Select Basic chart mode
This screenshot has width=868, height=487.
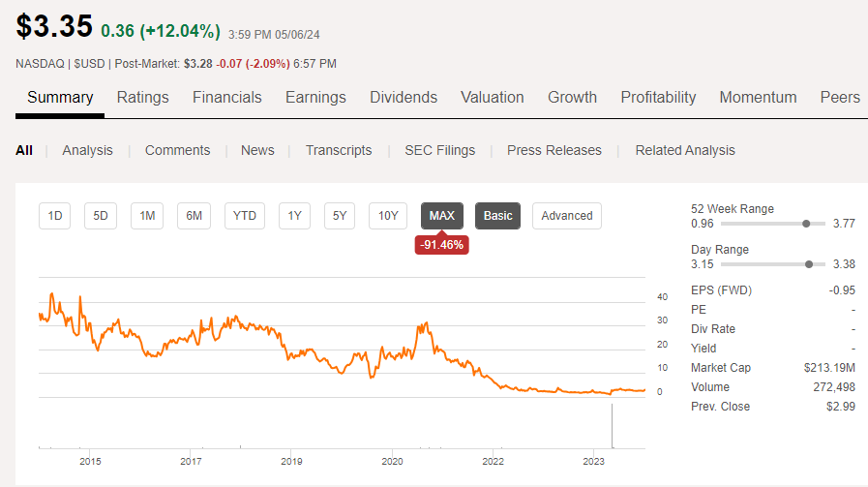click(497, 215)
